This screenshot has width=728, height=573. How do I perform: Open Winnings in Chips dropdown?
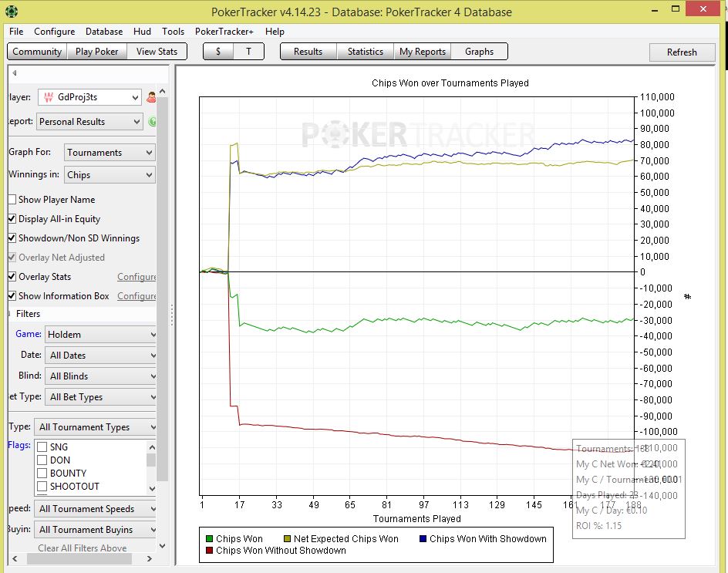click(x=110, y=175)
